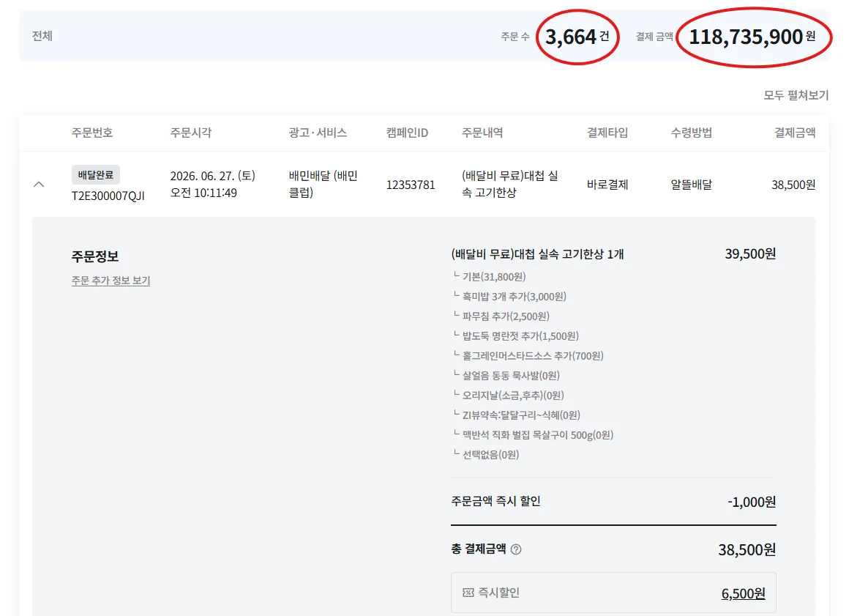Click the 주문시각 column header
868x616 pixels.
point(191,133)
